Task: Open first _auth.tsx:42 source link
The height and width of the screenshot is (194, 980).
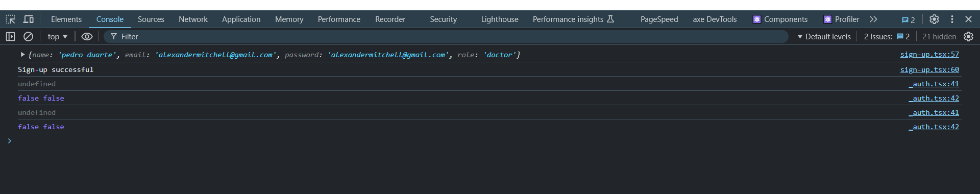Action: click(x=934, y=99)
